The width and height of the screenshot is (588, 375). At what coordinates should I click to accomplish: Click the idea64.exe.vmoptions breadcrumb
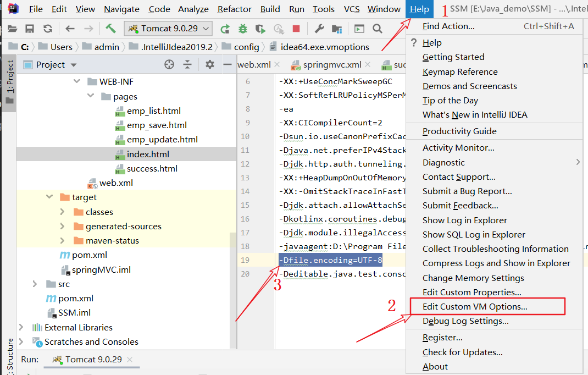coord(319,47)
